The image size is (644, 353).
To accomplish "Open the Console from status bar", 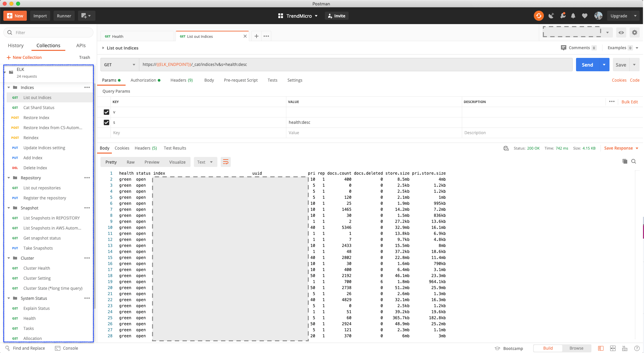I will tap(67, 348).
